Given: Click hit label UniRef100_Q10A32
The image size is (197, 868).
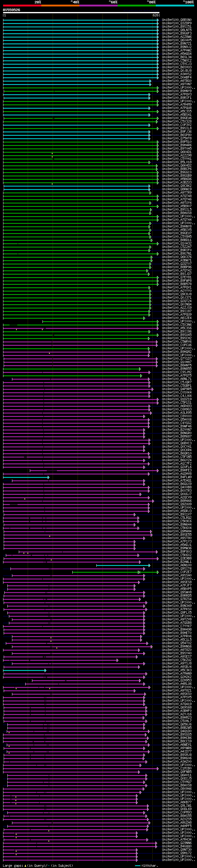Looking at the screenshot, I should pos(177,243).
